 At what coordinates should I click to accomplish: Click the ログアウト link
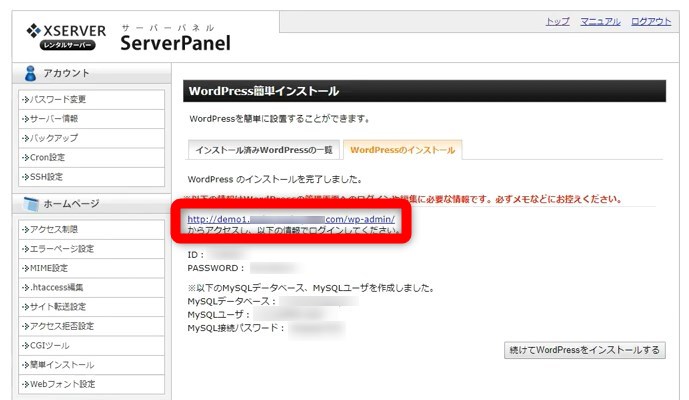tap(651, 21)
